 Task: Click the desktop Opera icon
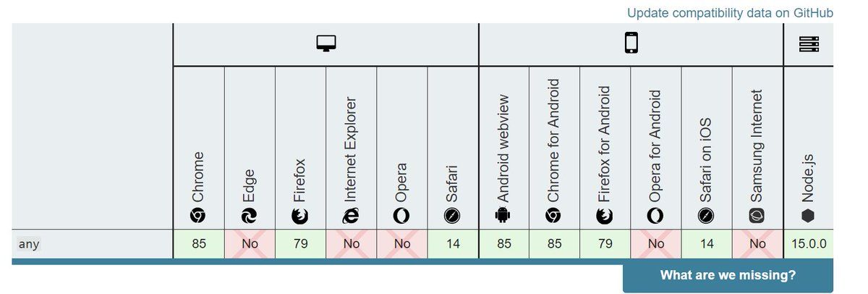click(x=401, y=215)
